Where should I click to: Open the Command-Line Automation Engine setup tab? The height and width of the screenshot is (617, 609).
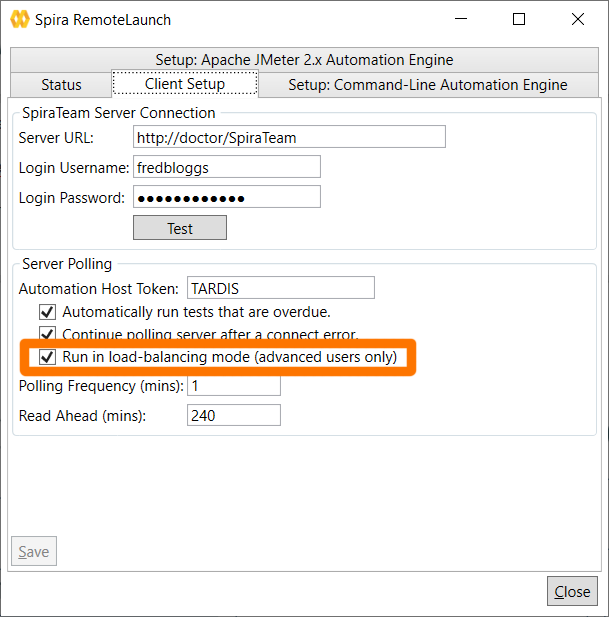click(427, 85)
